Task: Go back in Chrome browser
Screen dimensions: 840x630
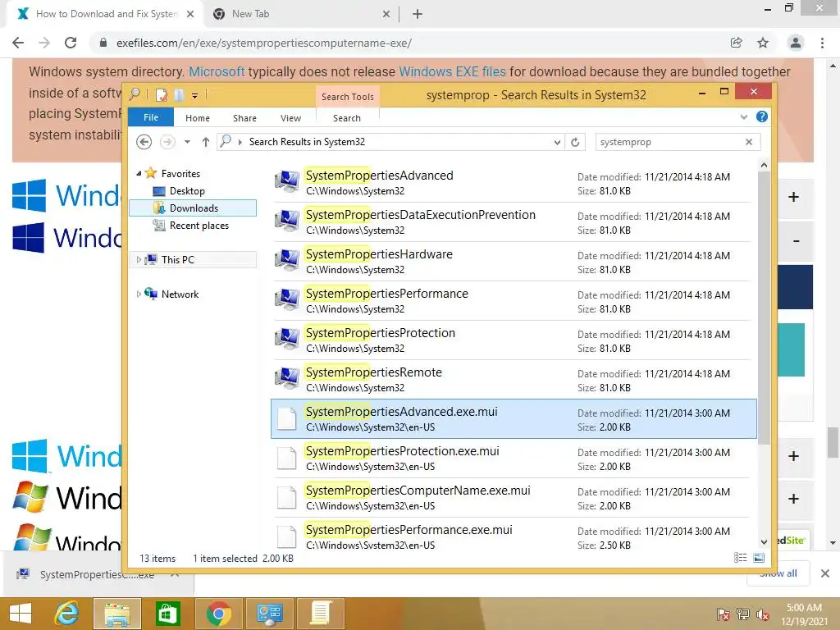Action: click(x=18, y=43)
